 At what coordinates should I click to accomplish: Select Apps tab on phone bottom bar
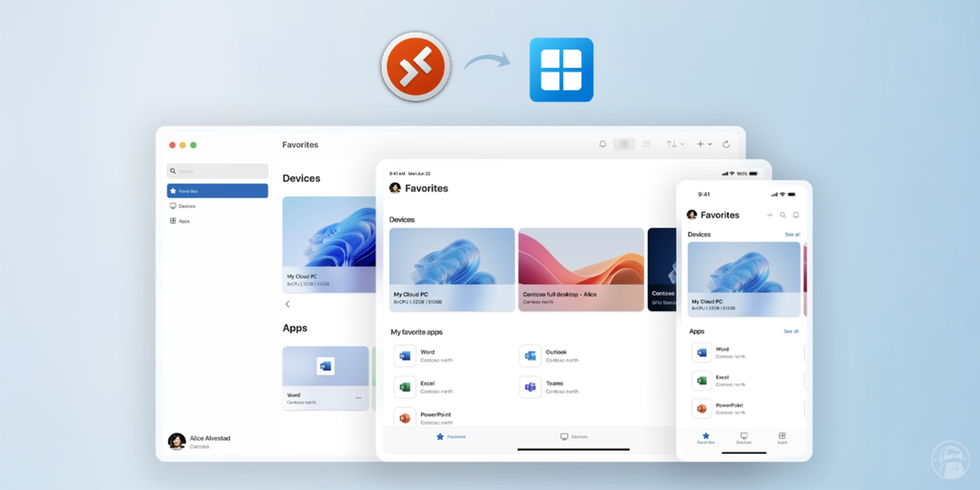(782, 438)
